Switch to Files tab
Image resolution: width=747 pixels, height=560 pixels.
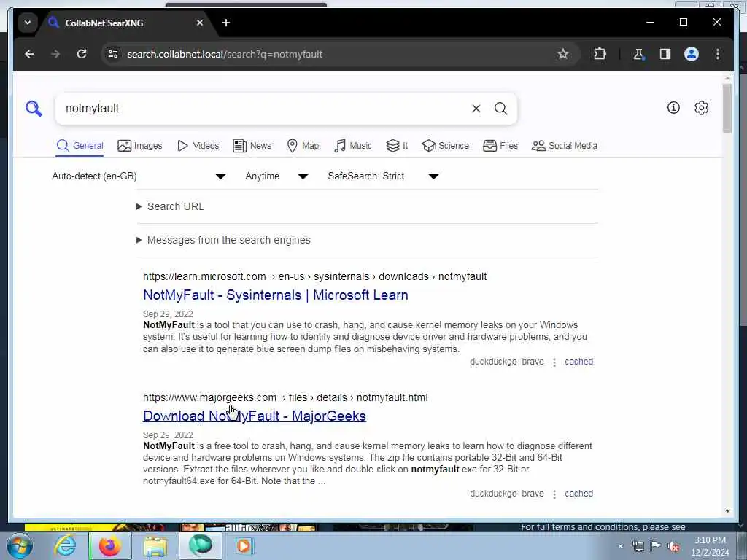[x=500, y=146]
